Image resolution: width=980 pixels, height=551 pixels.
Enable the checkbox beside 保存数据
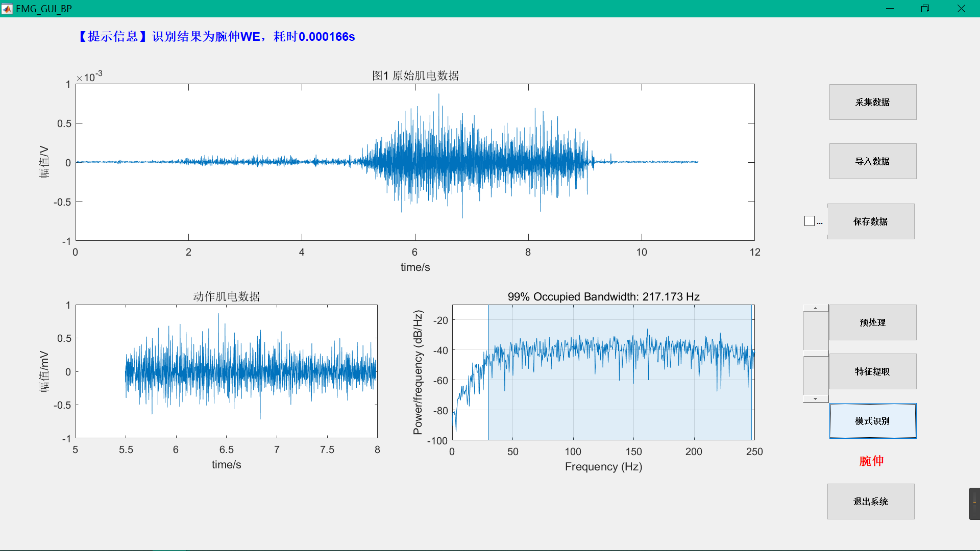click(810, 220)
